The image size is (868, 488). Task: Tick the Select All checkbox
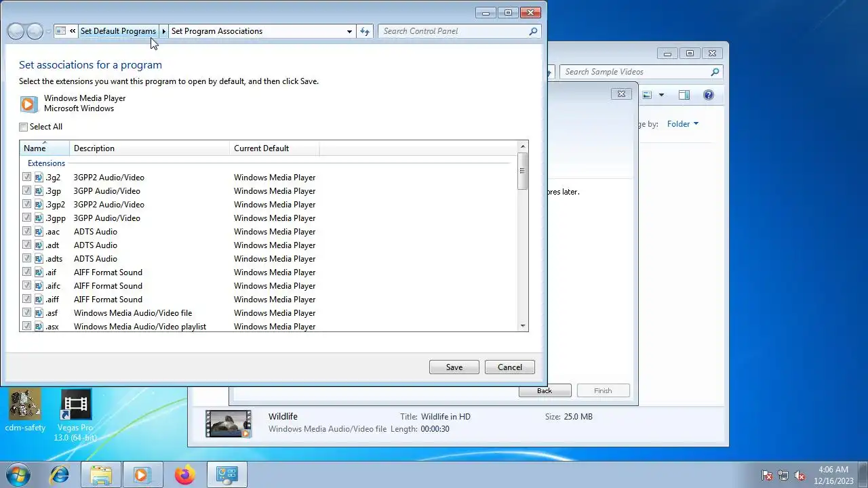24,127
